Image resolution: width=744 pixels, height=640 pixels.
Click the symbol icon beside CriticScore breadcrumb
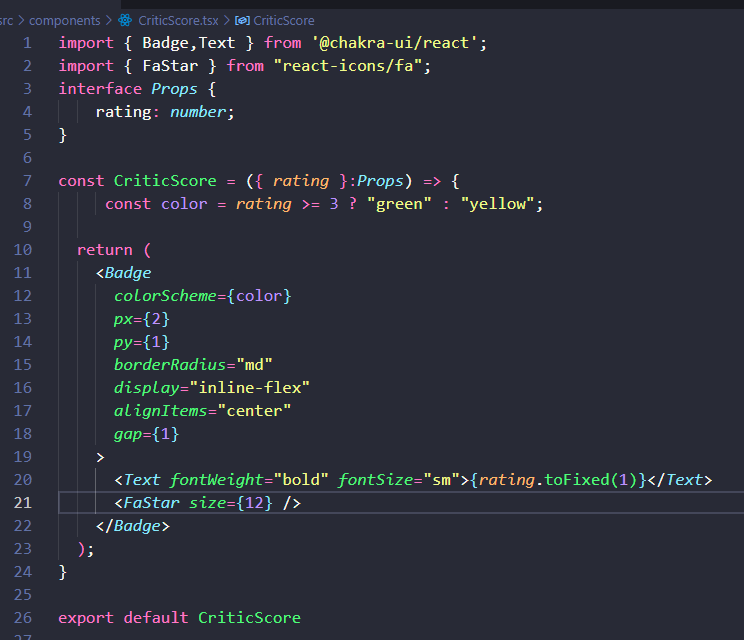242,20
